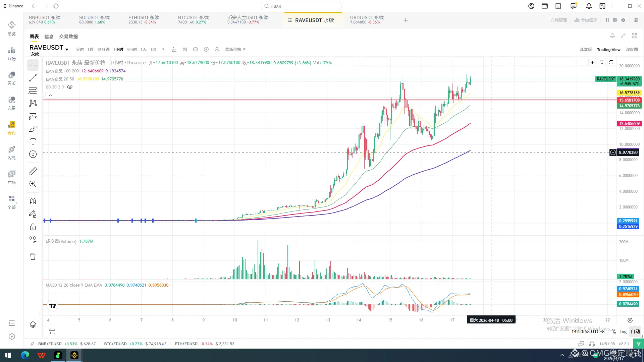
Task: Switch chart to 深度图 view
Action: point(632,49)
